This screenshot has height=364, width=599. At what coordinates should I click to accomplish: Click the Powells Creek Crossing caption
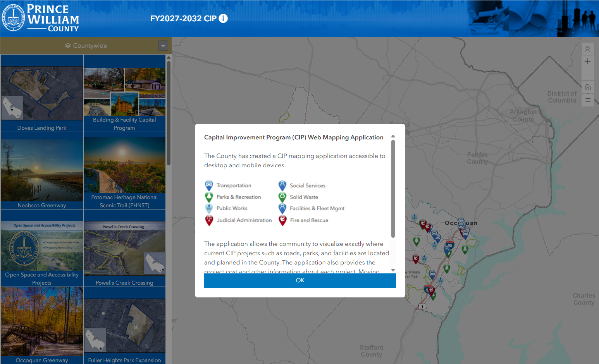pyautogui.click(x=124, y=283)
